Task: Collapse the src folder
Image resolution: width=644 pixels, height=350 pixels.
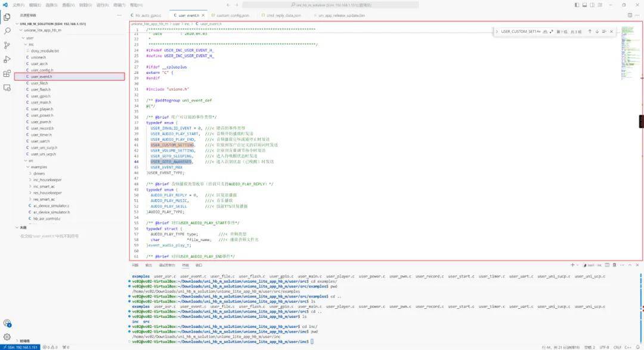Action: tap(26, 160)
